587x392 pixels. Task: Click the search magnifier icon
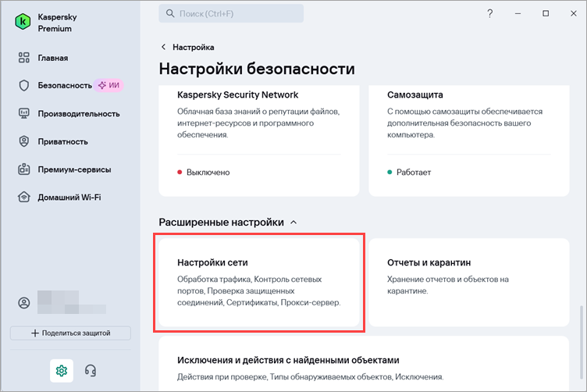pyautogui.click(x=170, y=13)
